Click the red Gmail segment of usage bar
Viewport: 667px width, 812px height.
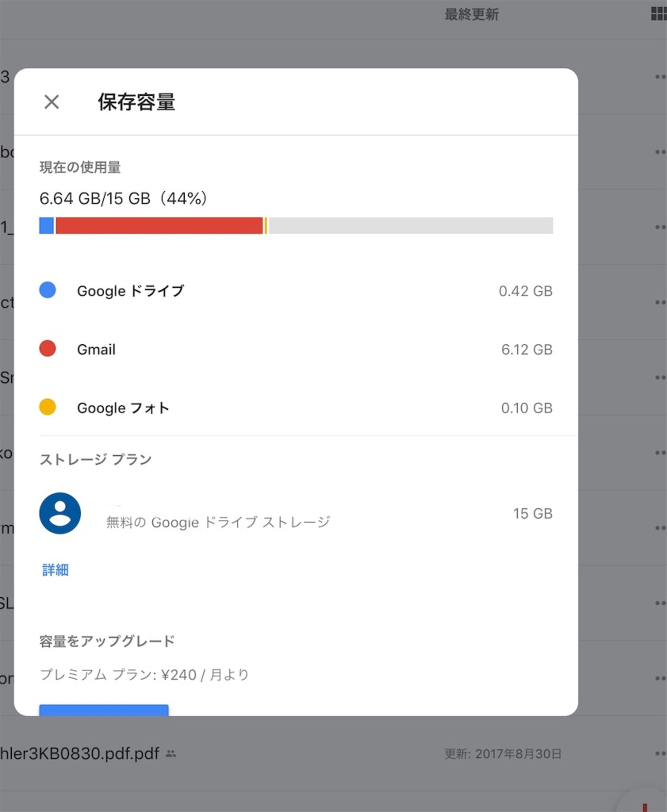point(159,226)
